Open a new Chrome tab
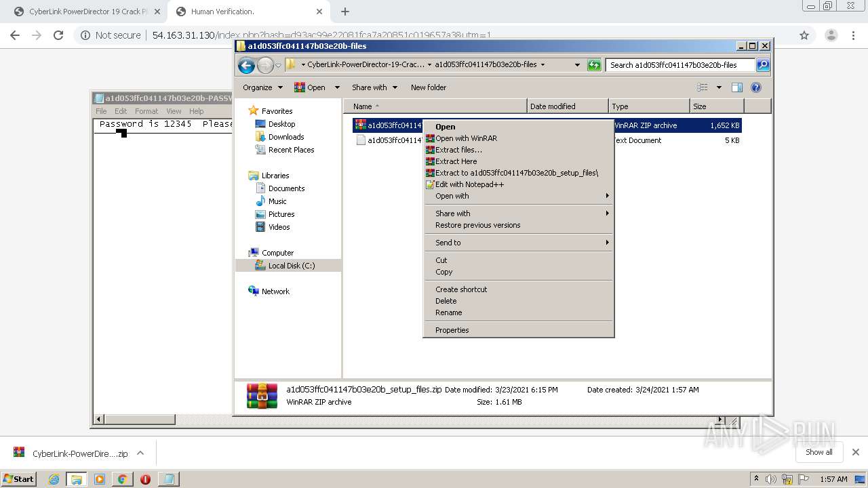 (345, 12)
